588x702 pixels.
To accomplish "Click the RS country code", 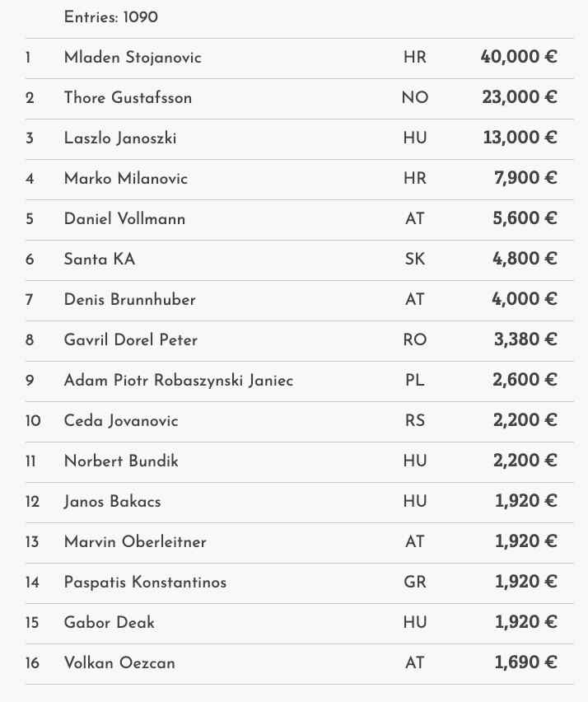I will tap(414, 421).
